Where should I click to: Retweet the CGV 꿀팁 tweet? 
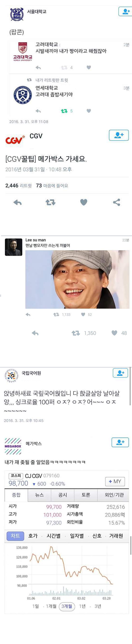point(50,202)
